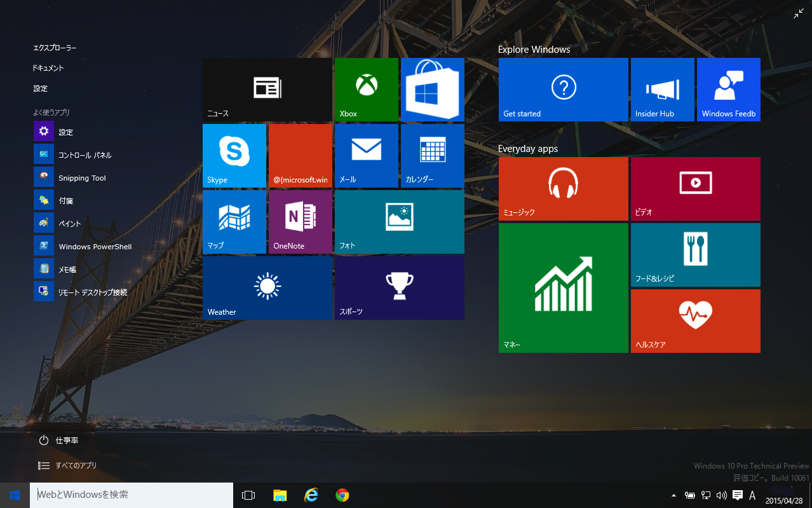This screenshot has height=508, width=812.
Task: Expand すべてのアプリ to show all apps
Action: click(x=66, y=465)
